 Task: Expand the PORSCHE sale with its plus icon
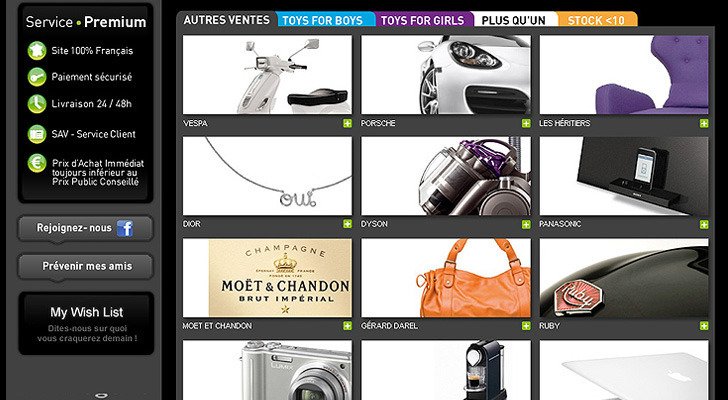tap(526, 123)
